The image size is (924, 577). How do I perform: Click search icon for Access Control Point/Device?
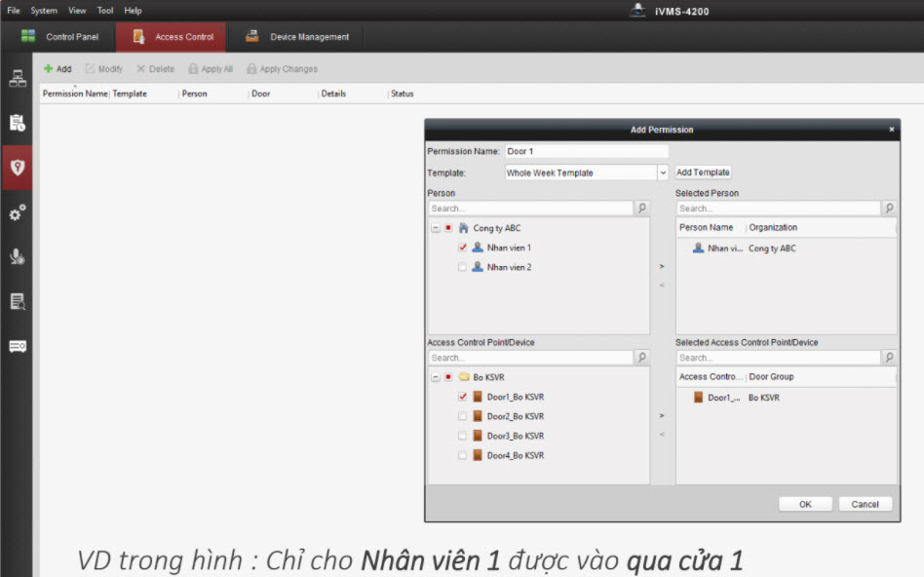[641, 358]
